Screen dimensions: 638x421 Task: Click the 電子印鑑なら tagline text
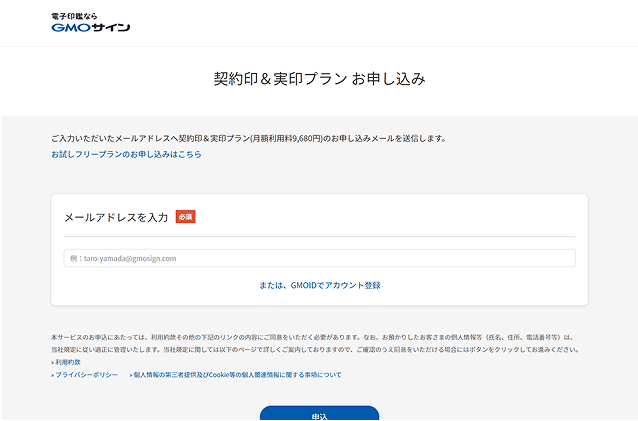coord(74,16)
